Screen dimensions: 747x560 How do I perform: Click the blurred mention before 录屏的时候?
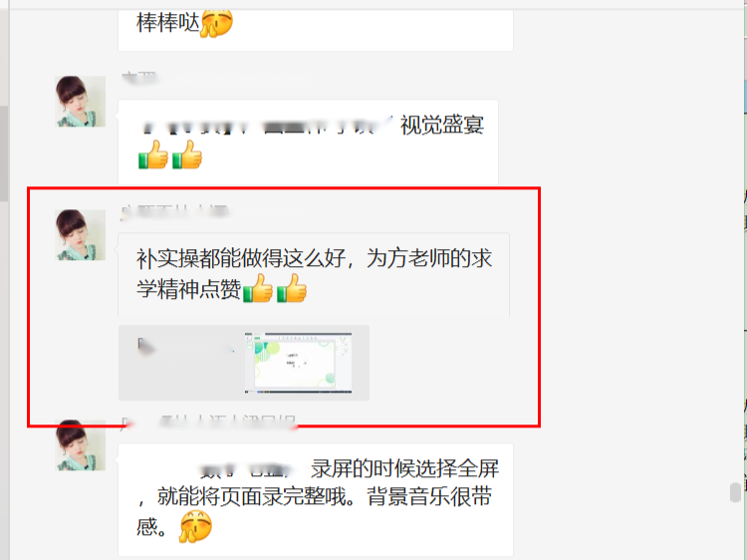coord(247,470)
